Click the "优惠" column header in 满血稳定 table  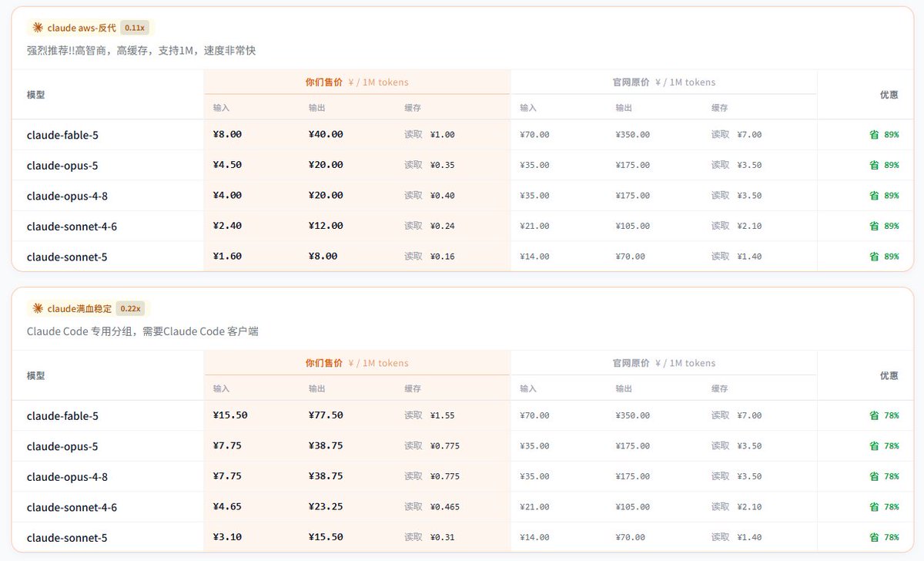pos(889,375)
